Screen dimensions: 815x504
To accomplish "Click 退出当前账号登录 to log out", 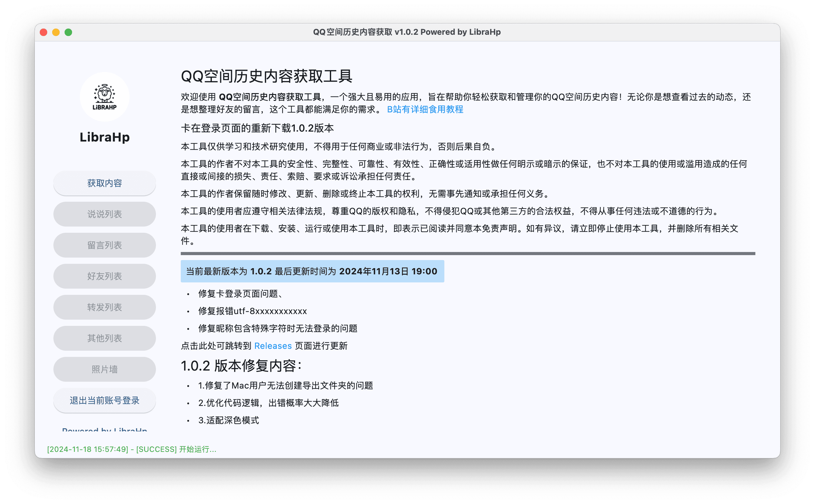I will pos(104,400).
